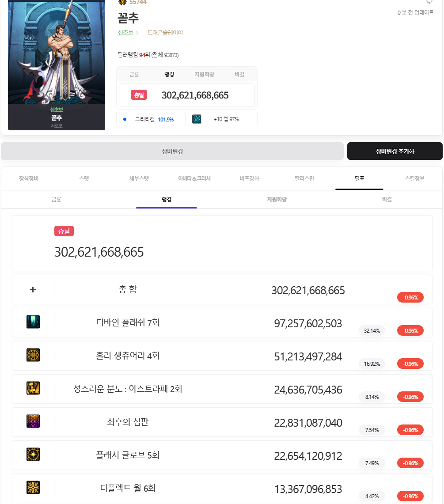444x504 pixels.
Task: Click the refresh icon above 0분 전 업데이트
Action: 429,2
